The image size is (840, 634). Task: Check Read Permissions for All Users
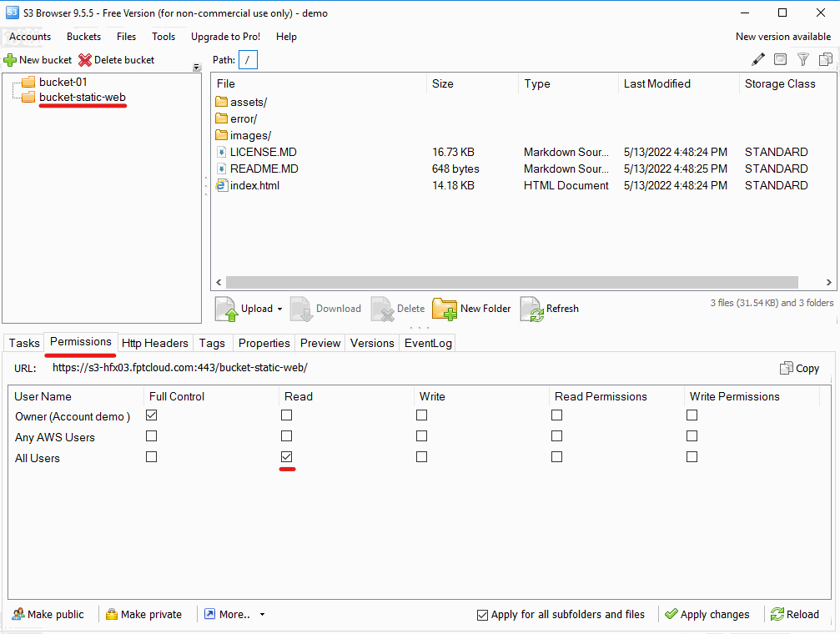[x=557, y=457]
